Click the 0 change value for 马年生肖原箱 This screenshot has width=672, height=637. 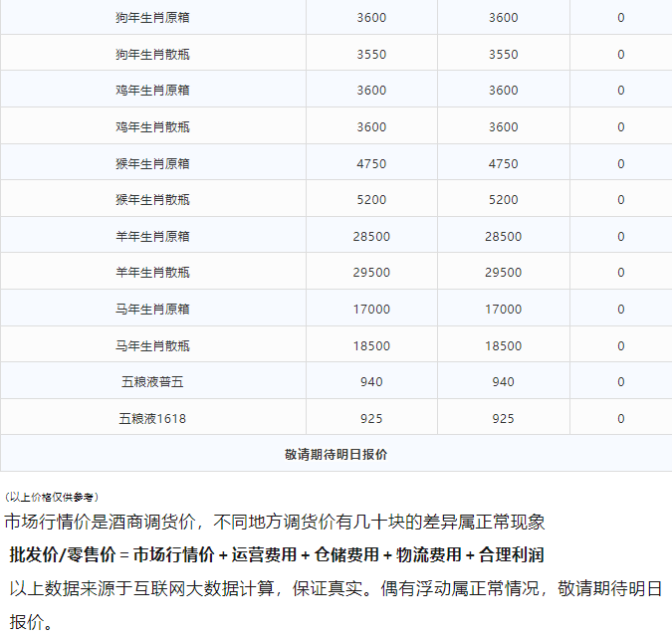[x=621, y=310]
